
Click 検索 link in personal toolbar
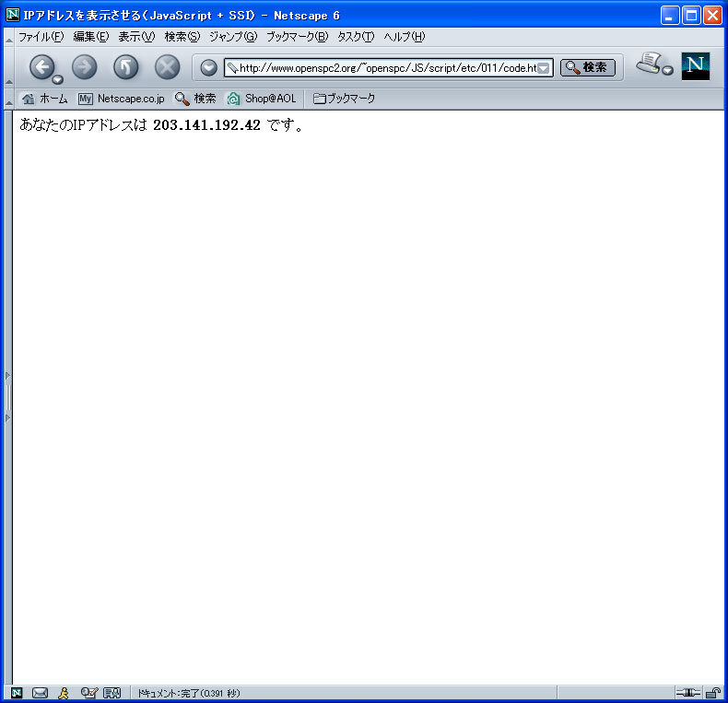(x=195, y=99)
